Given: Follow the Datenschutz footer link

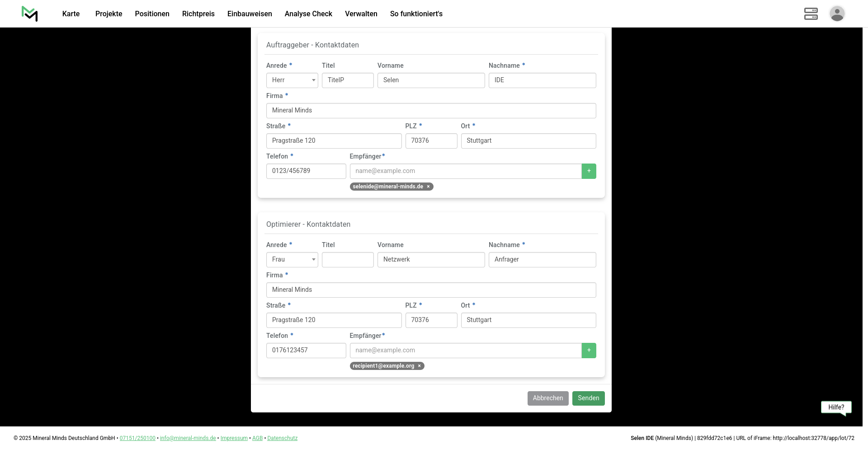Looking at the screenshot, I should [x=282, y=438].
